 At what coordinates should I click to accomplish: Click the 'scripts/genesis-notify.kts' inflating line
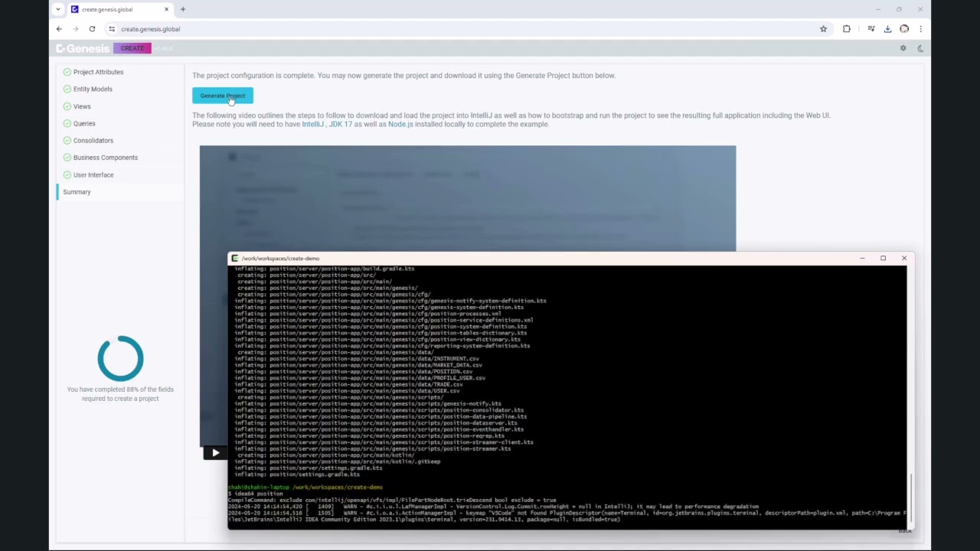[x=367, y=403]
